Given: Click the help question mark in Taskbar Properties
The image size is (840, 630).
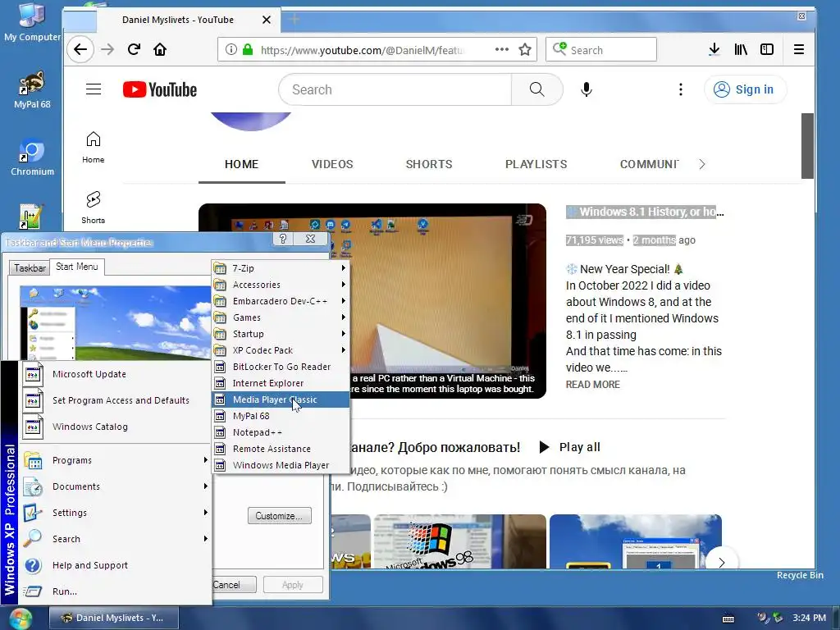Looking at the screenshot, I should click(x=283, y=239).
